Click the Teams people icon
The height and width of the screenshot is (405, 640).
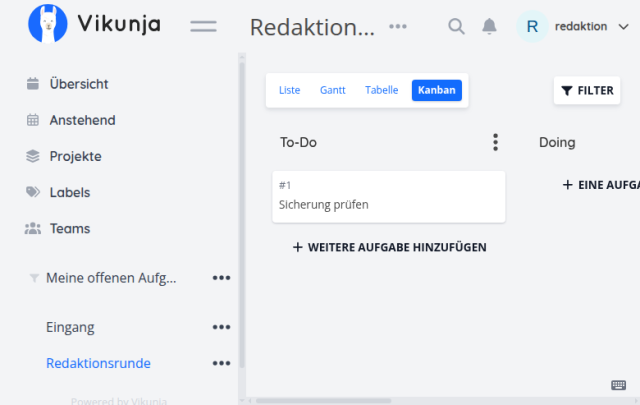pos(33,228)
